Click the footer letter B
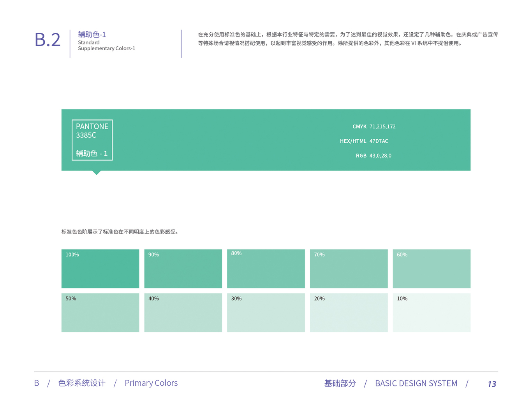The image size is (532, 409). pyautogui.click(x=37, y=383)
